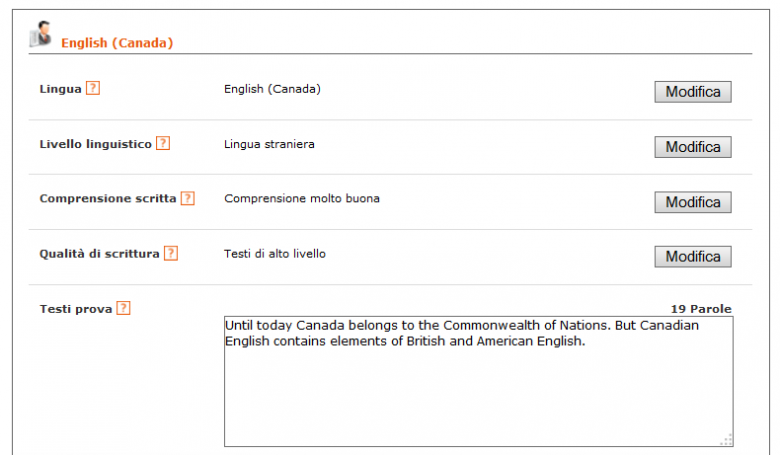Click the help icon next to Lingua
Image resolution: width=780 pixels, height=455 pixels.
click(x=93, y=88)
